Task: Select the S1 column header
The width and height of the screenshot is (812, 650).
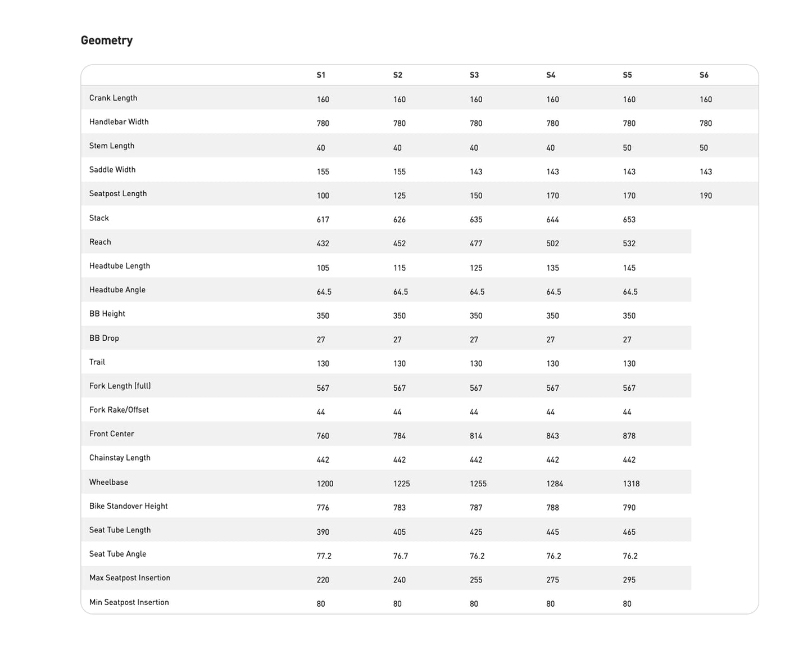Action: pos(321,75)
